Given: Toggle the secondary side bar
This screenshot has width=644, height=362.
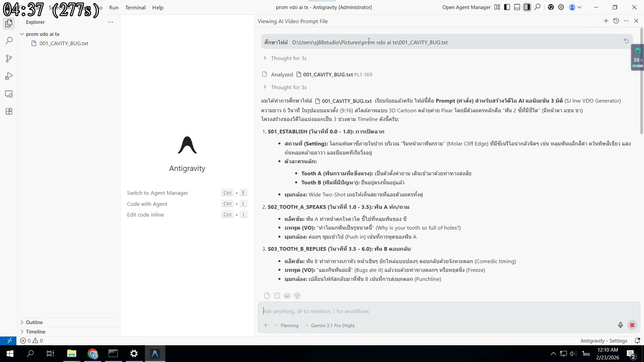Looking at the screenshot, I should point(527,7).
